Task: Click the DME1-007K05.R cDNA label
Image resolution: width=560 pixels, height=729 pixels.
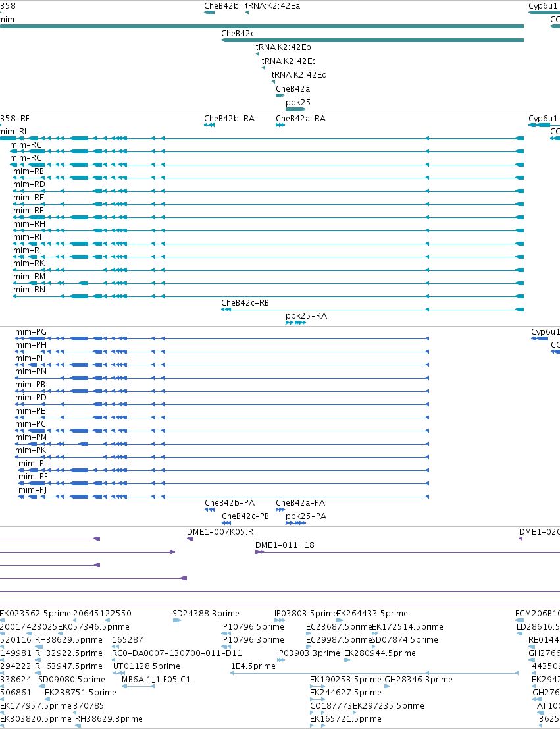Action: [x=220, y=532]
